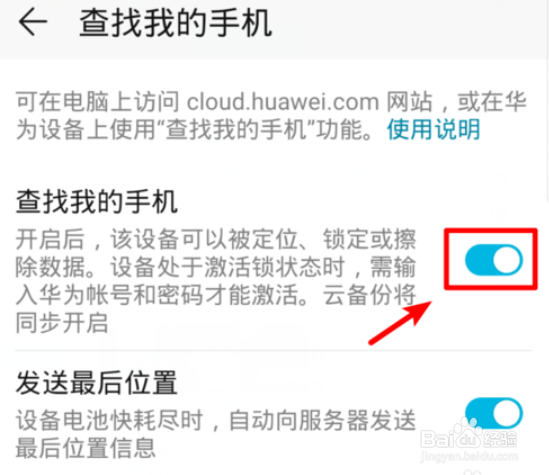Tap the description starting with 设备电池快耗尽时
The image size is (549, 475).
coord(216,434)
